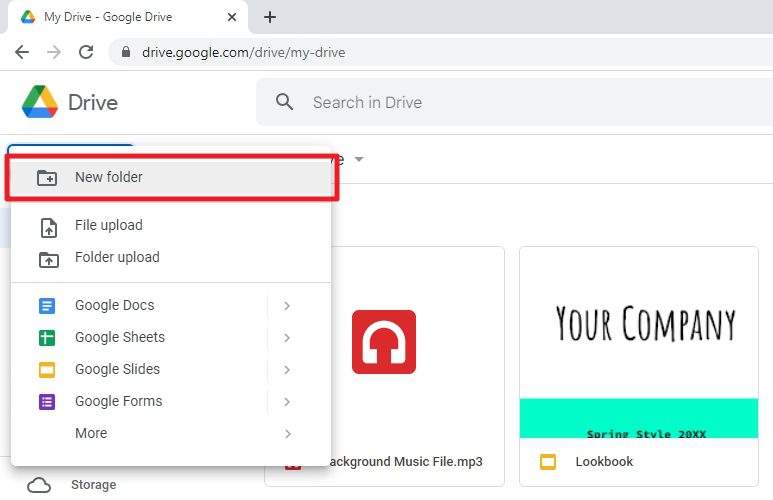The image size is (773, 500).
Task: Click the Lookbook file name
Action: pyautogui.click(x=604, y=462)
